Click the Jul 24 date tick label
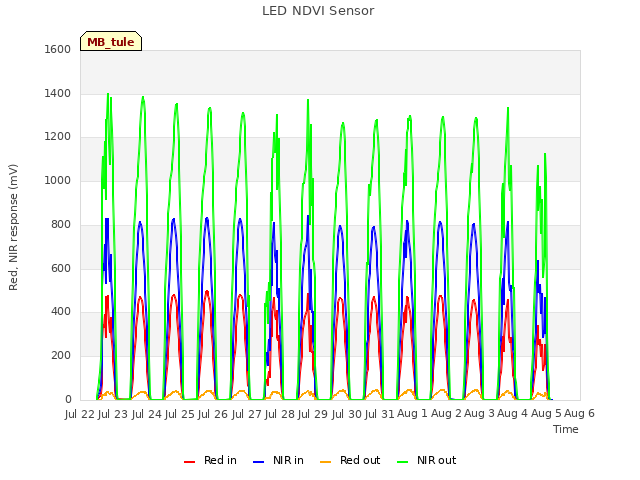Image resolution: width=640 pixels, height=480 pixels. [x=146, y=414]
